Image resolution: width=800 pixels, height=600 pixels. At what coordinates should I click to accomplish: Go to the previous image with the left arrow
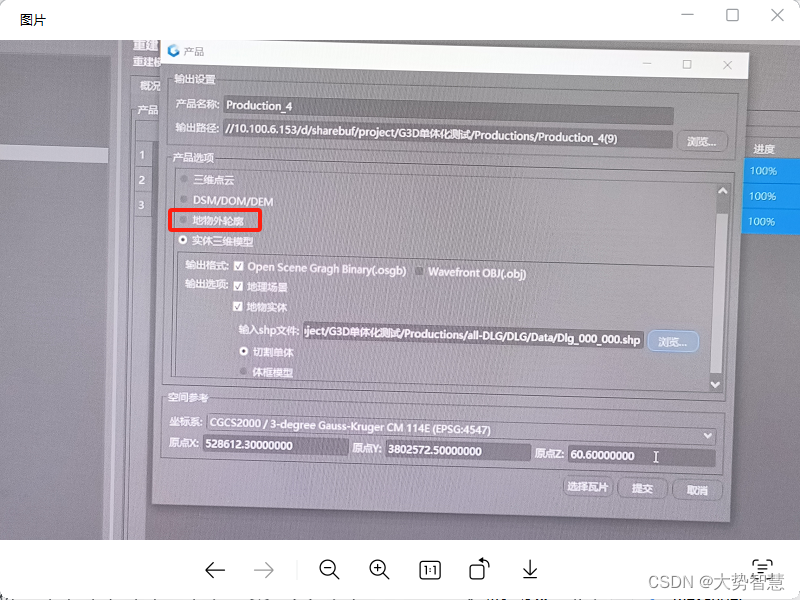pyautogui.click(x=215, y=570)
